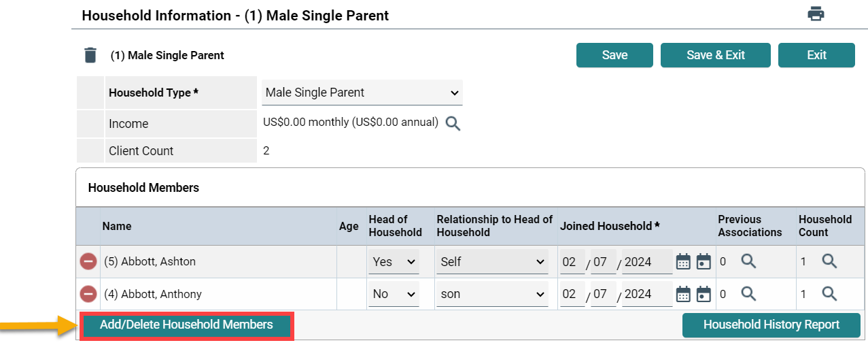Open income details magnifier icon
868x345 pixels.
pos(453,123)
